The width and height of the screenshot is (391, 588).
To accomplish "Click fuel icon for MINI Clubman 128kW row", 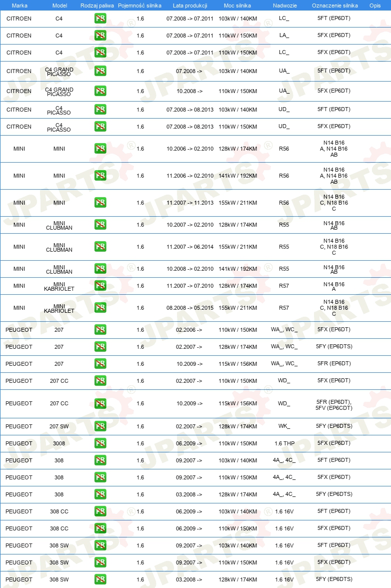I will pos(100,225).
